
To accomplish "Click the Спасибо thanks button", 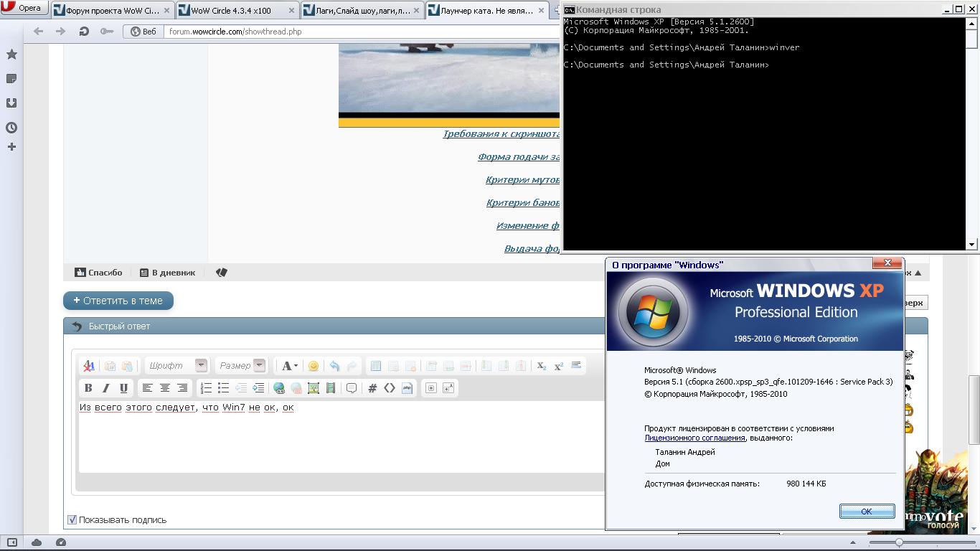I will [98, 273].
